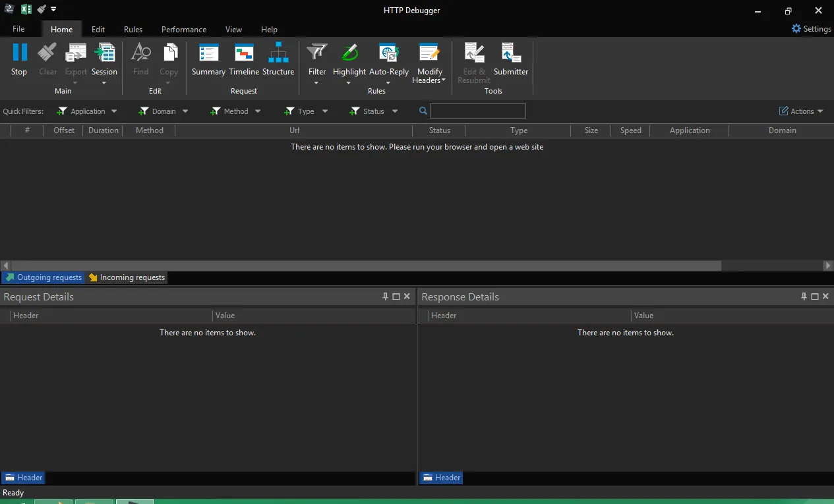Select the Outgoing requests tab
Viewport: 834px width, 504px height.
[44, 277]
